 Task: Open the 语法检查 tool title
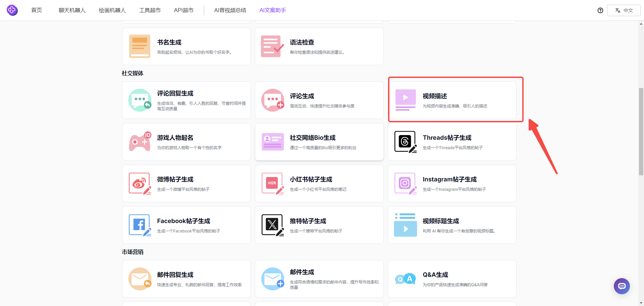pyautogui.click(x=302, y=42)
